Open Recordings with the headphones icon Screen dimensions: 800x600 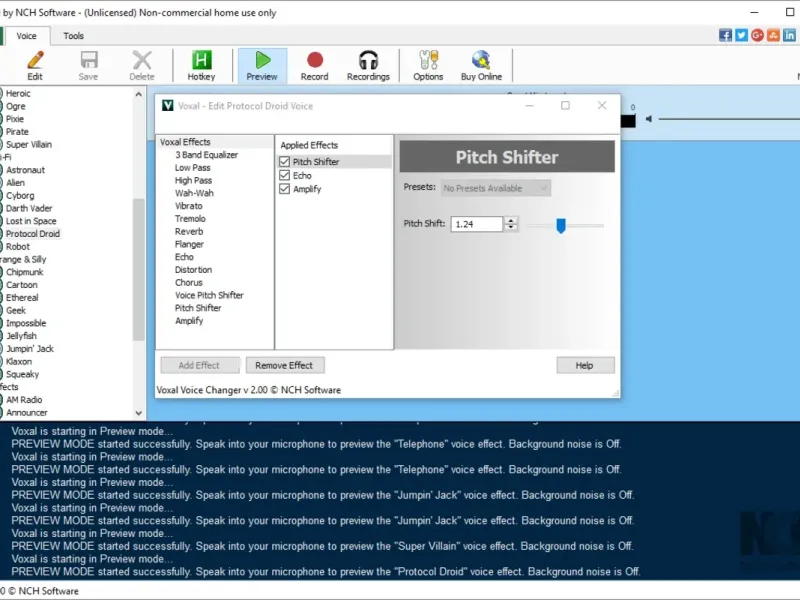(368, 65)
